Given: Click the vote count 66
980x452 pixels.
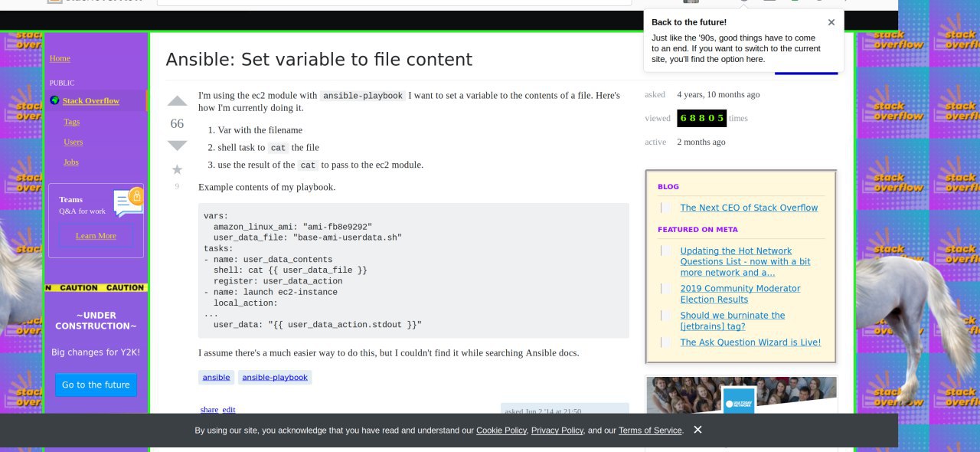Looking at the screenshot, I should 177,123.
